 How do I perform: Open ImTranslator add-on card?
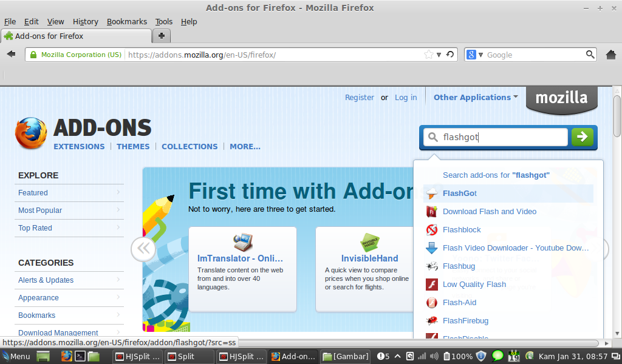click(242, 269)
